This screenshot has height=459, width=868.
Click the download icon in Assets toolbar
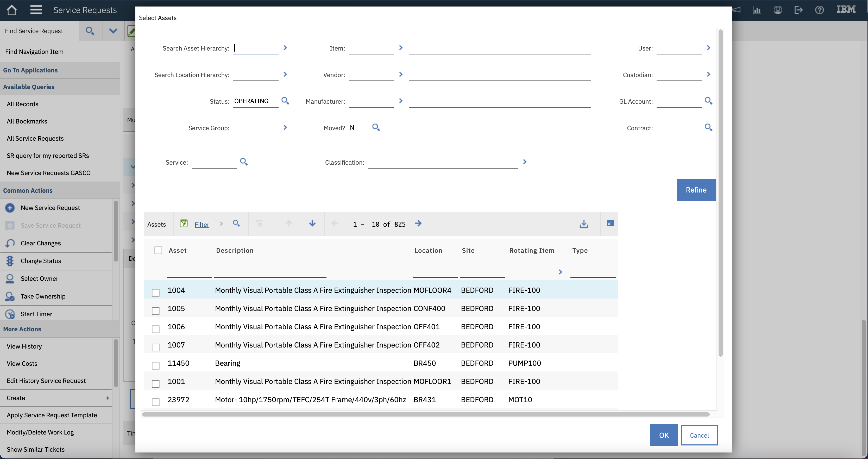point(584,224)
